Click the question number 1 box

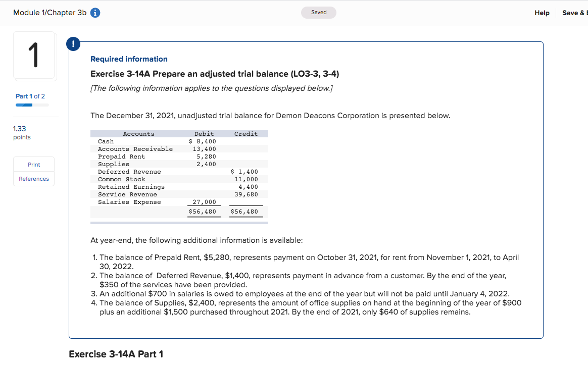coord(34,56)
